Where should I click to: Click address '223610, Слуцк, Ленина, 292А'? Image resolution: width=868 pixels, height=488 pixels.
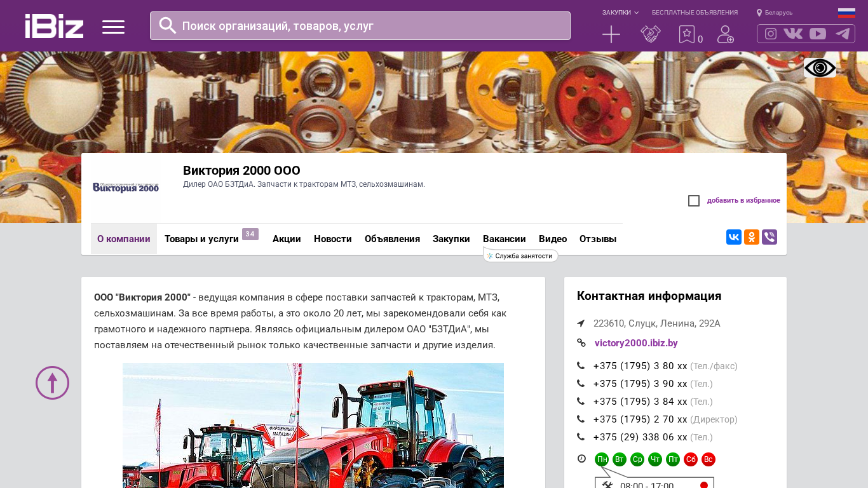[657, 323]
